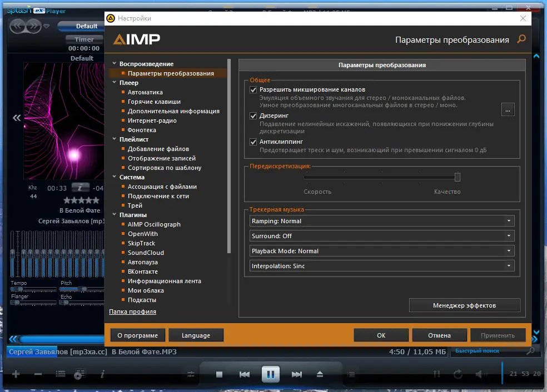Mute sound using the speaker icon
This screenshot has height=392, width=547.
[481, 374]
